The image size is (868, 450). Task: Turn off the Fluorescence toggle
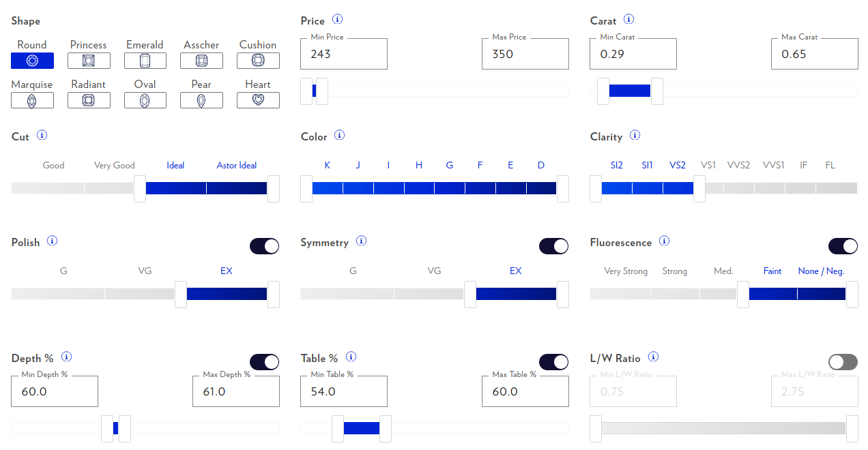pos(843,246)
